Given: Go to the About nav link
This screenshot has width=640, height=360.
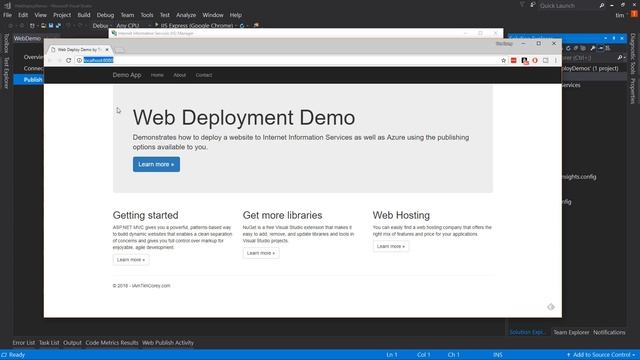Looking at the screenshot, I should (180, 75).
